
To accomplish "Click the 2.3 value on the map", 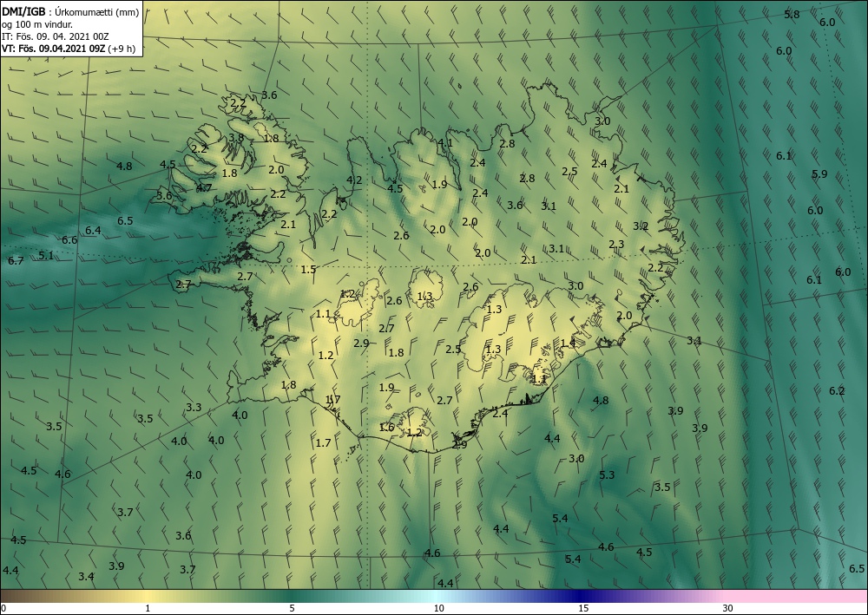I will coord(616,245).
